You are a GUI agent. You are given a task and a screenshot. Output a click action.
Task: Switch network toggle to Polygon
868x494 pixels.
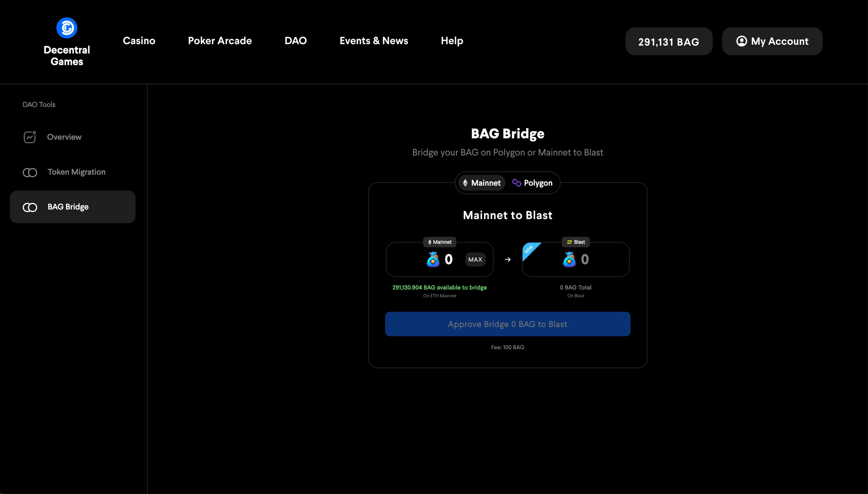tap(532, 183)
